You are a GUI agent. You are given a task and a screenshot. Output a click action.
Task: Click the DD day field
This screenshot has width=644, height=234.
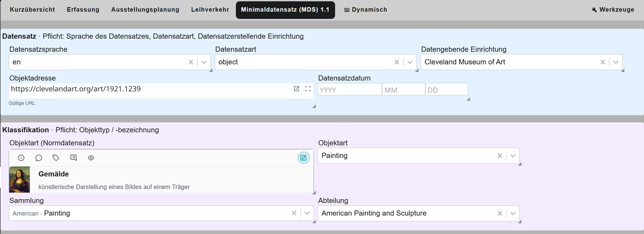447,90
